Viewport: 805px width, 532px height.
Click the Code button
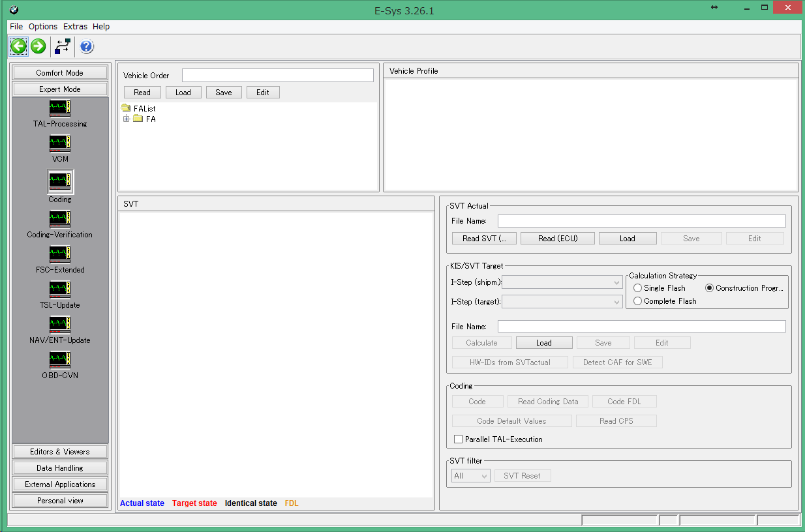click(x=478, y=402)
